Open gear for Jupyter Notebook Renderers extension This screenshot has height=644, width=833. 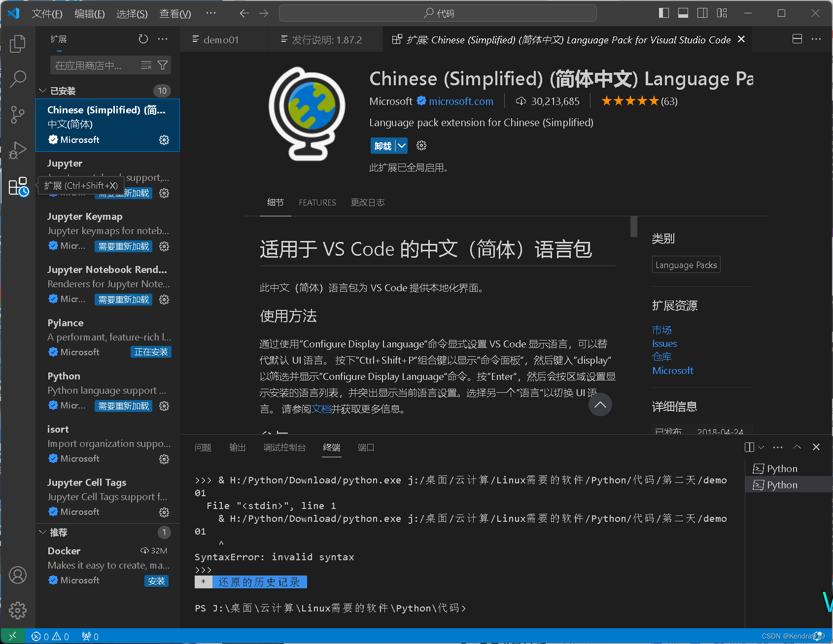[x=164, y=300]
